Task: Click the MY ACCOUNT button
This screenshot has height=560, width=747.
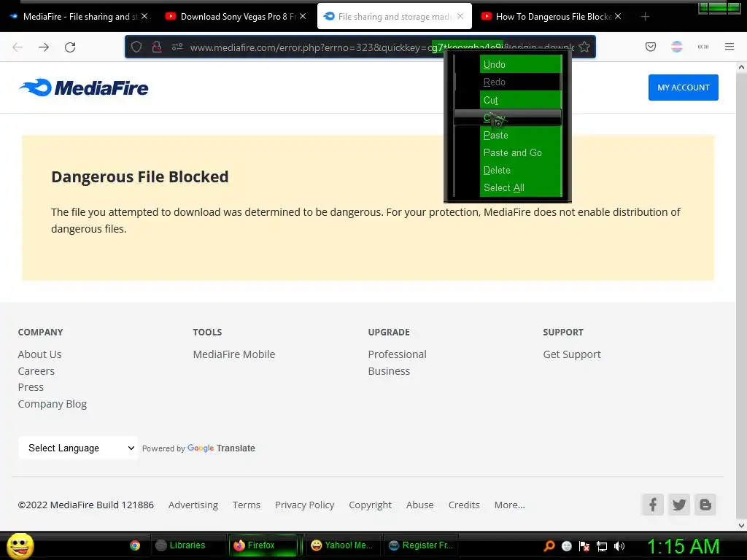Action: coord(683,87)
